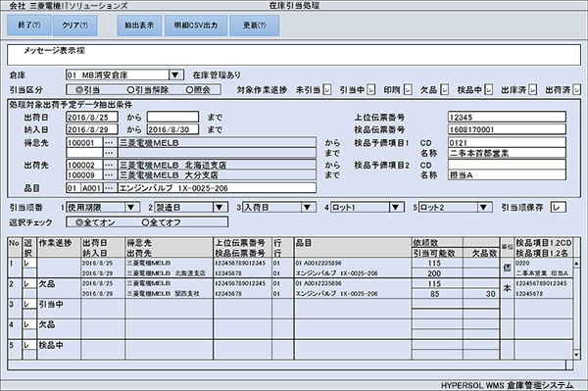Click the 上位伝票番号 field 12345
The image size is (588, 391).
pyautogui.click(x=507, y=118)
